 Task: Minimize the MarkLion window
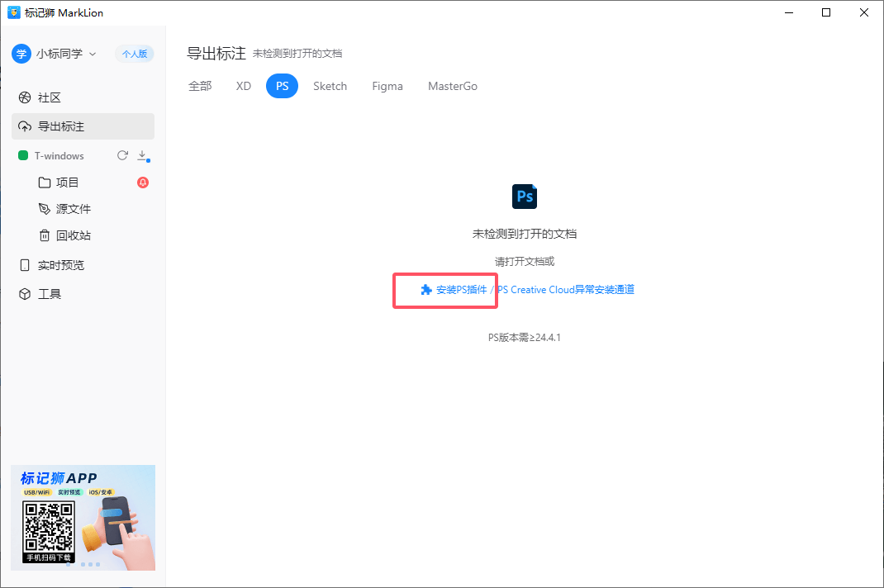pos(789,12)
